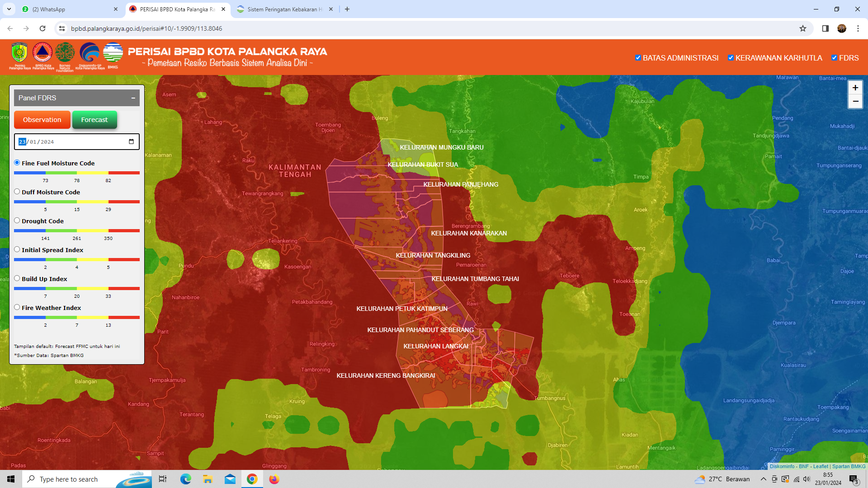This screenshot has width=868, height=488.
Task: Open the BNF attribution link
Action: pos(803,466)
